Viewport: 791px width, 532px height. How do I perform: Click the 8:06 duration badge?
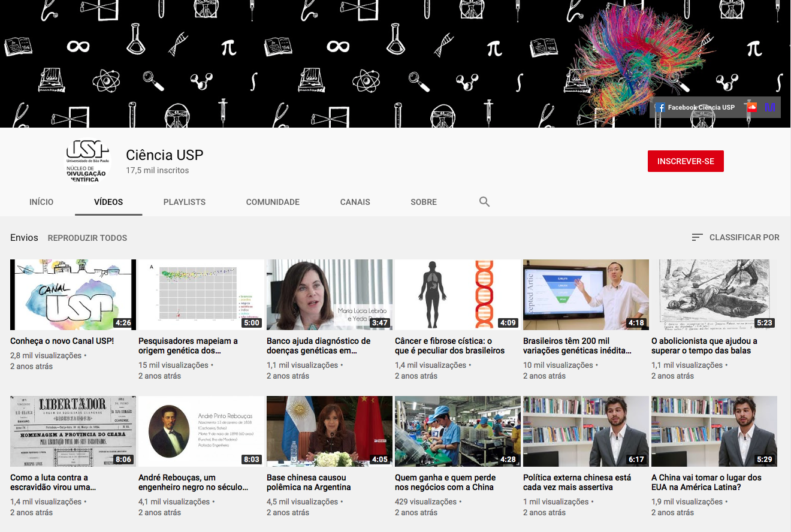(123, 460)
